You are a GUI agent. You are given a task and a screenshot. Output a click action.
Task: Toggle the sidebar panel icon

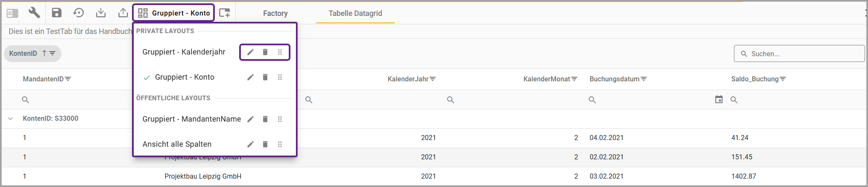click(x=13, y=13)
